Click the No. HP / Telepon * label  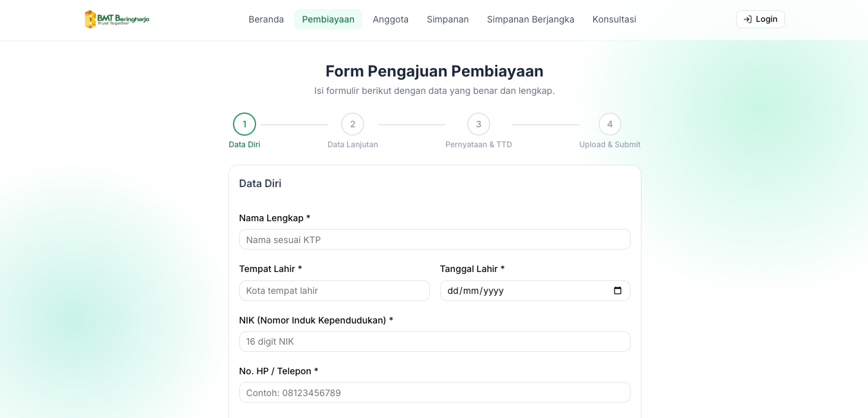pyautogui.click(x=279, y=371)
